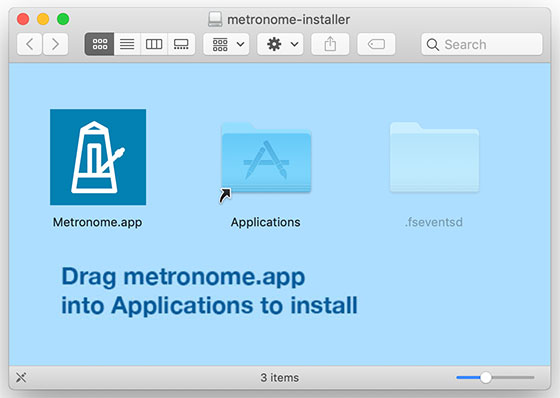The height and width of the screenshot is (398, 560).
Task: Switch to list view
Action: (x=127, y=44)
